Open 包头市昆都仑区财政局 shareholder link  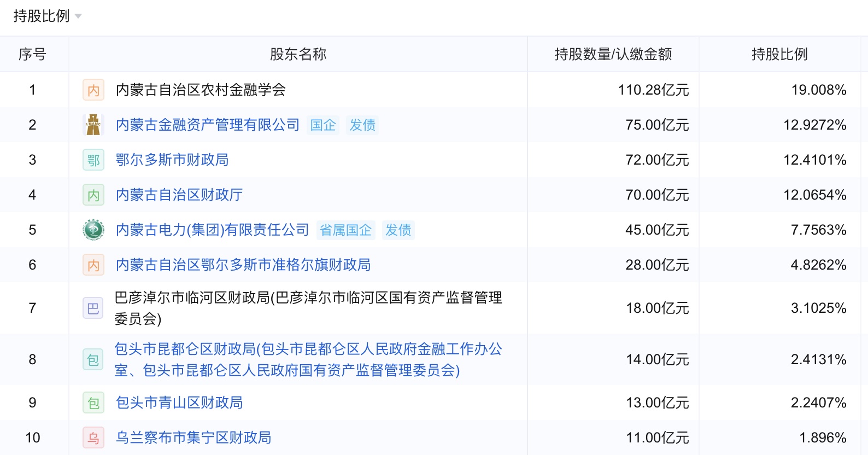308,359
